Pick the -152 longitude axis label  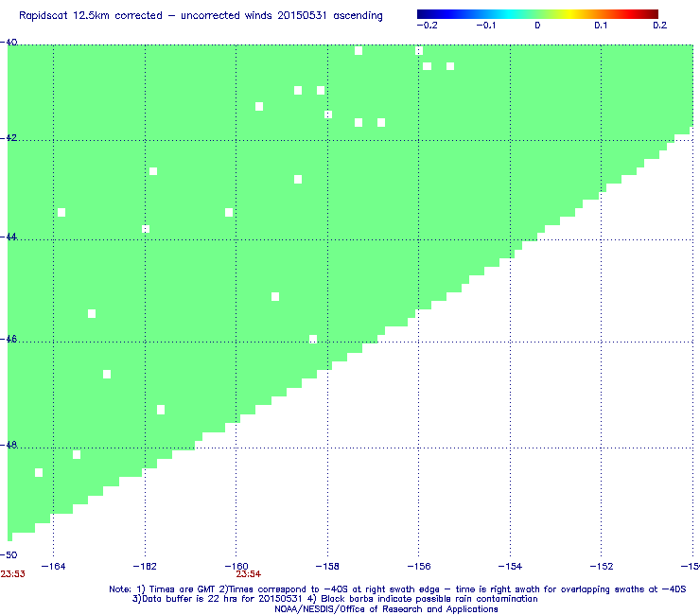[602, 567]
